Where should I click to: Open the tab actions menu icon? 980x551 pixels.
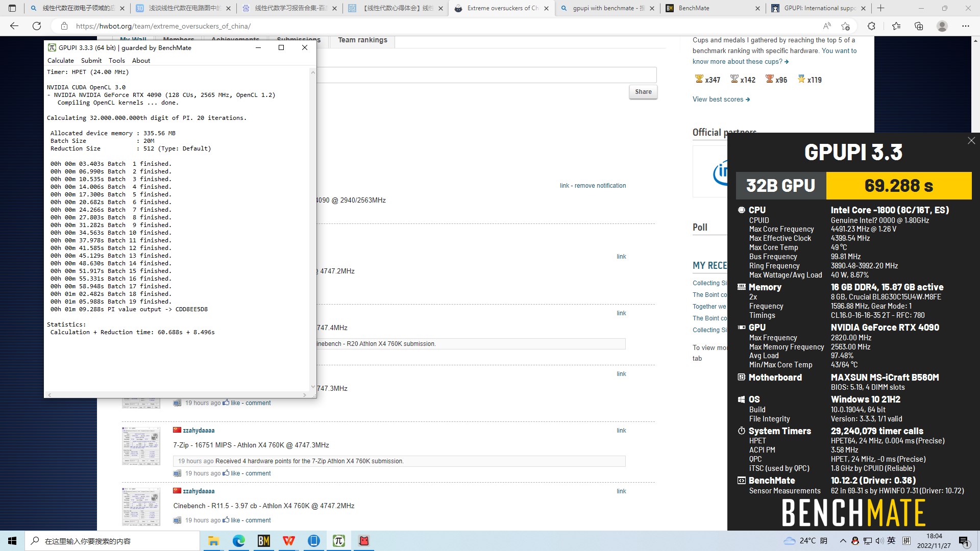(12, 8)
